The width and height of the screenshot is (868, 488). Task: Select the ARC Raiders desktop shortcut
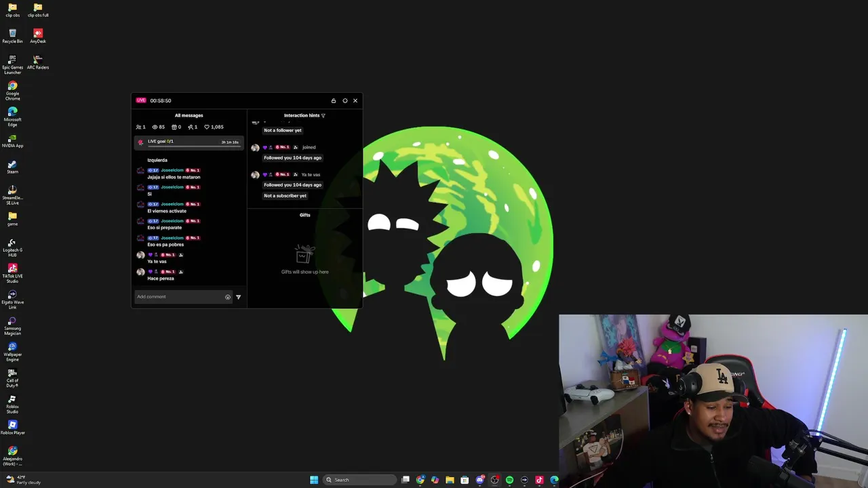pos(38,62)
